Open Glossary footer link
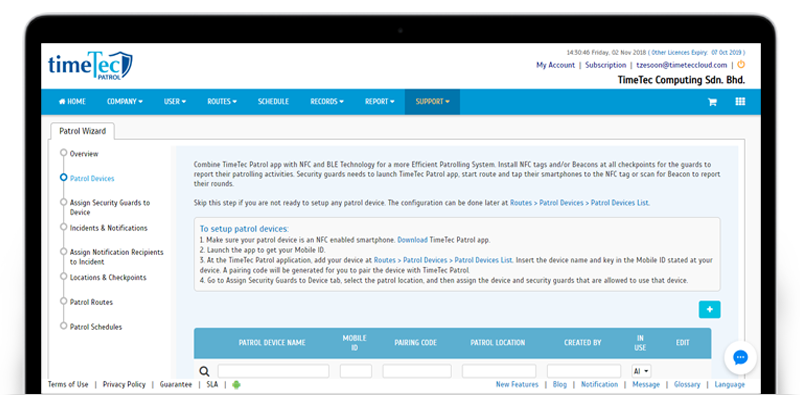Image resolution: width=800 pixels, height=395 pixels. [687, 384]
